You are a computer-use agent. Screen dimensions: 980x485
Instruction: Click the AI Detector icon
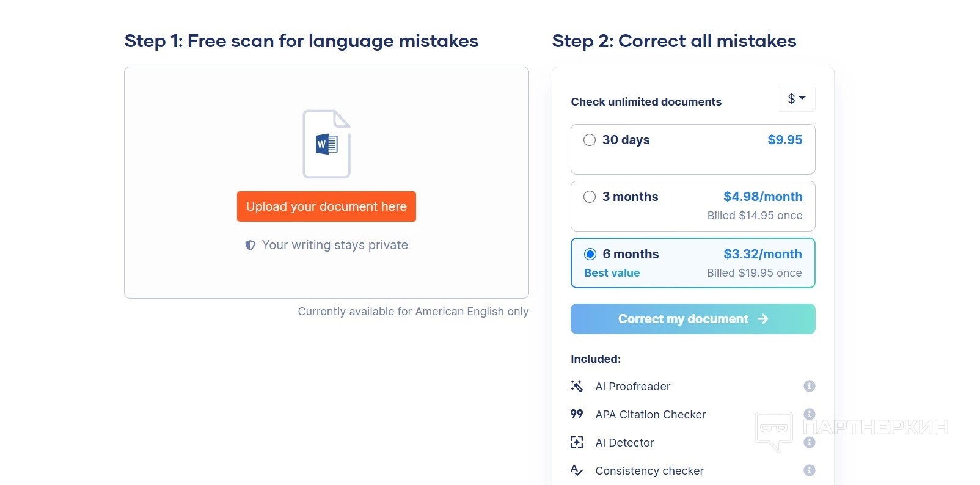coord(577,442)
